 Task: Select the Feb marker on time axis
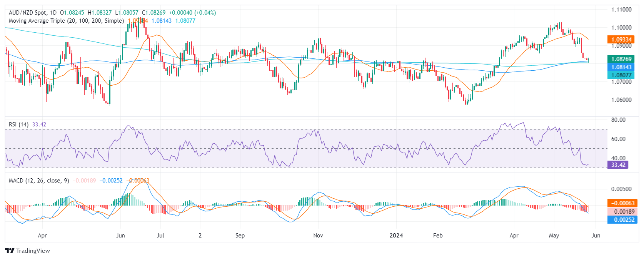point(438,236)
